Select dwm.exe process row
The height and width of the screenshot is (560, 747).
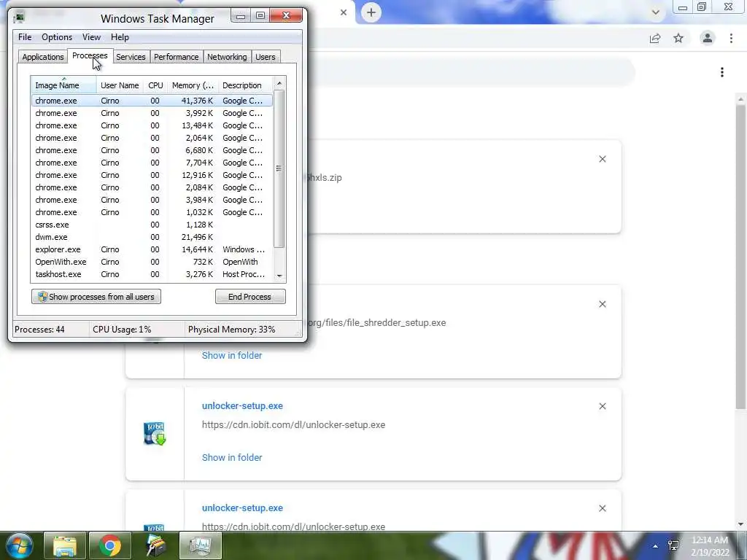pos(152,237)
